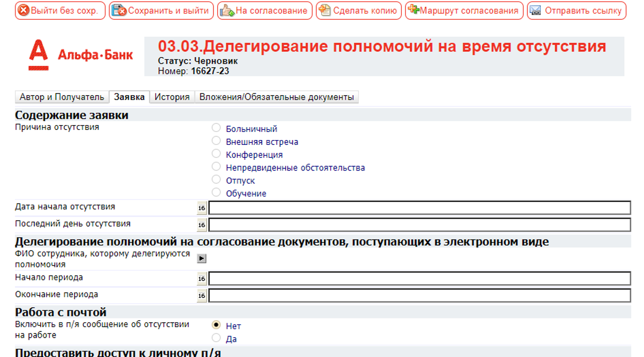This screenshot has width=644, height=357.
Task: Click Отправить ссылку button
Action: [x=576, y=11]
